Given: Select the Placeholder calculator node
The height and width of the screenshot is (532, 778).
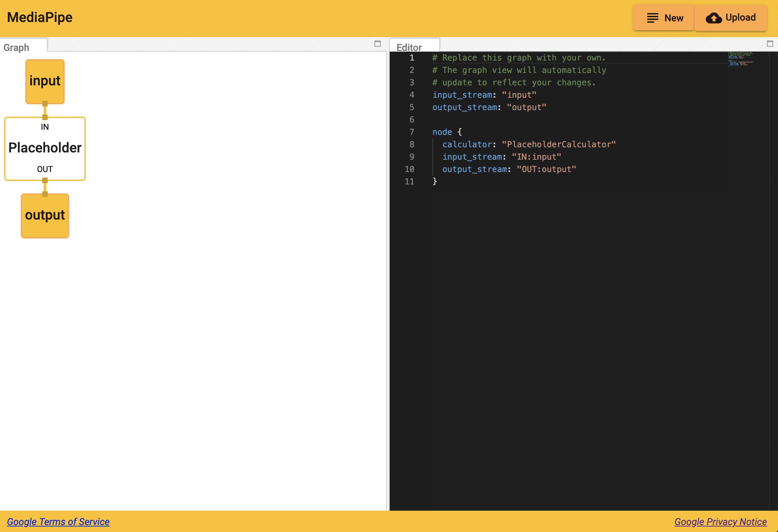Looking at the screenshot, I should [x=45, y=148].
